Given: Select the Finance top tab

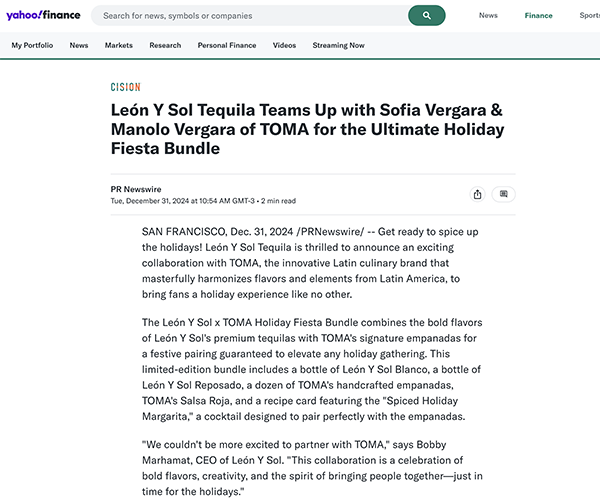Looking at the screenshot, I should (538, 16).
